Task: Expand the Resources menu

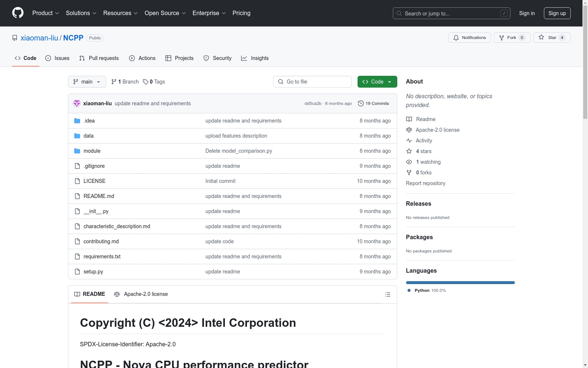Action: click(x=121, y=13)
